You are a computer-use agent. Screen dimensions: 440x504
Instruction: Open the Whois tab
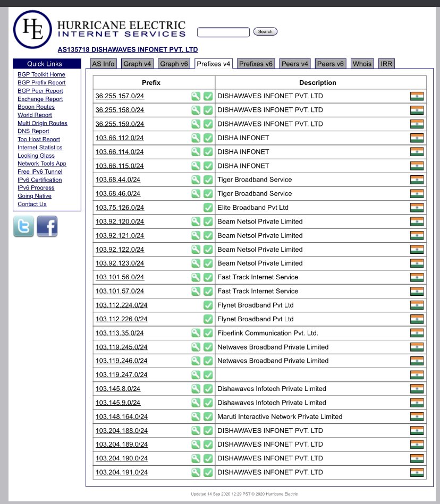point(362,64)
